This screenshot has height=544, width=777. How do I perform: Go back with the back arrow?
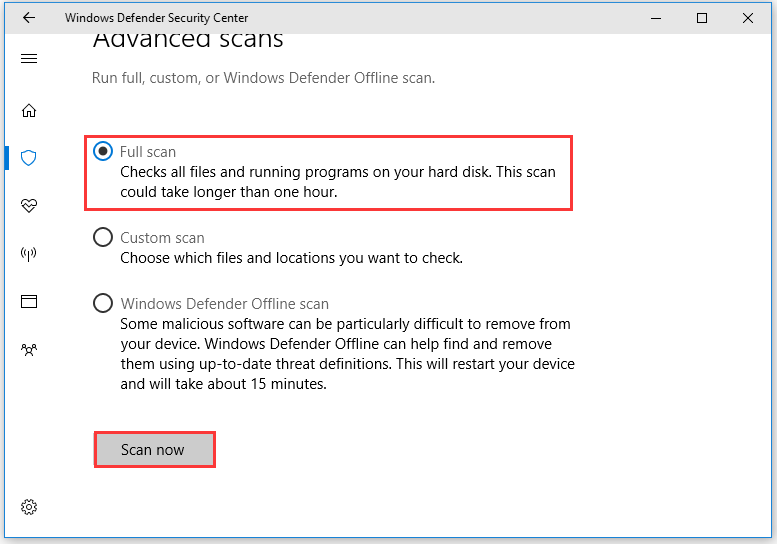point(29,18)
